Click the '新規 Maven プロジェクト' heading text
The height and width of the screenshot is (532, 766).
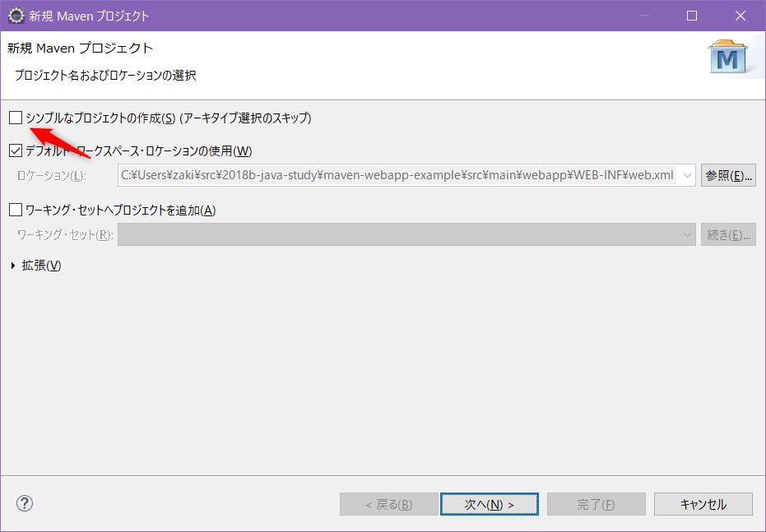80,48
